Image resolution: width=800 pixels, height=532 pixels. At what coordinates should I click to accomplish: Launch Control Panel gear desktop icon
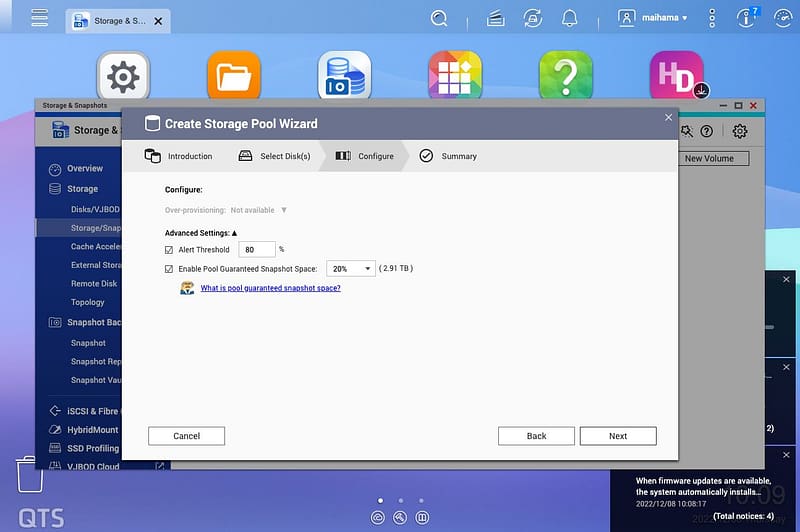pos(123,77)
